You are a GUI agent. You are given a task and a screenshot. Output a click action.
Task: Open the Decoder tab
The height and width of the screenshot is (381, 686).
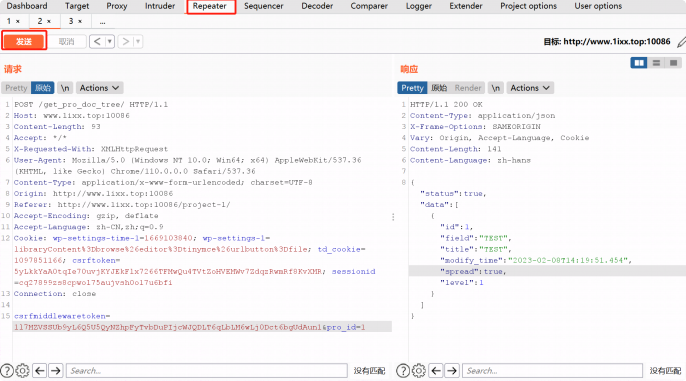(x=317, y=6)
